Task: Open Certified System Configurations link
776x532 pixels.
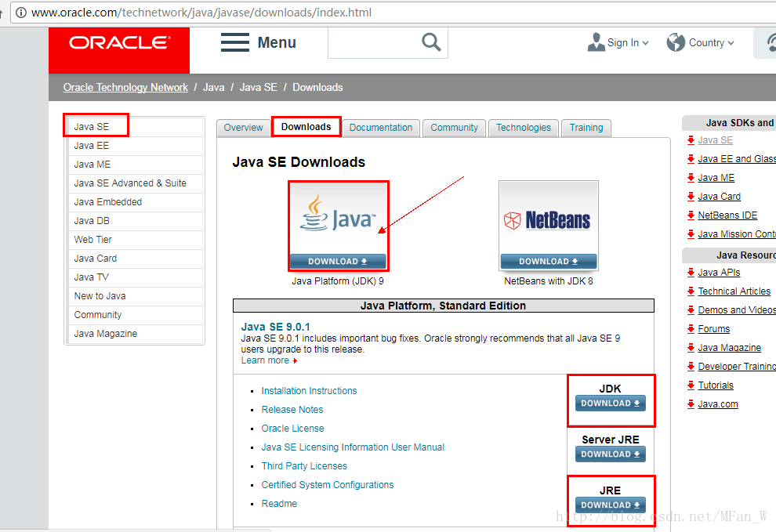Action: pos(328,485)
